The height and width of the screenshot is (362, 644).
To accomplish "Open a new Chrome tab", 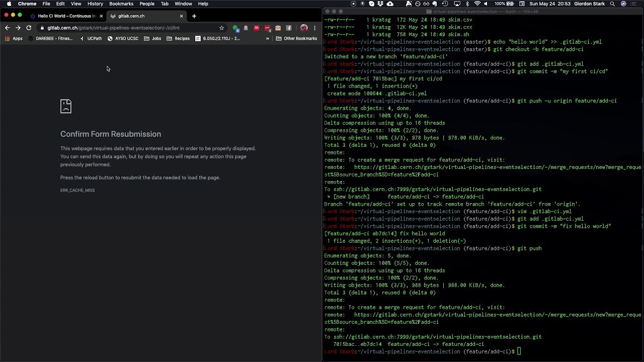I will point(194,16).
